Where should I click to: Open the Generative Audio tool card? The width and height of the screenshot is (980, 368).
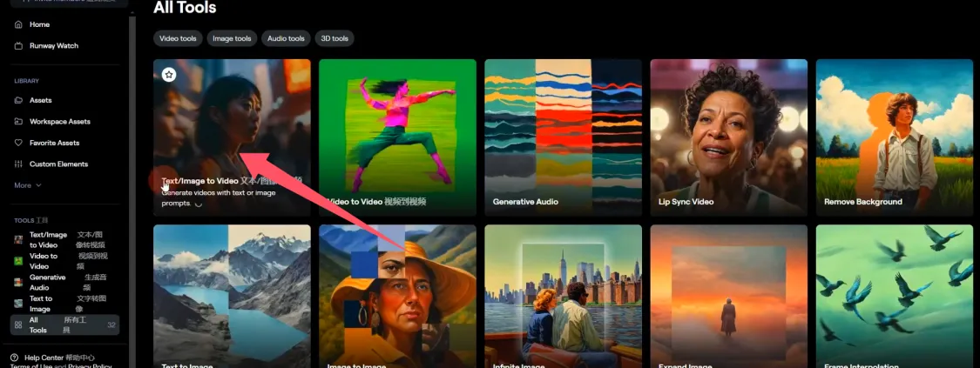coord(563,137)
